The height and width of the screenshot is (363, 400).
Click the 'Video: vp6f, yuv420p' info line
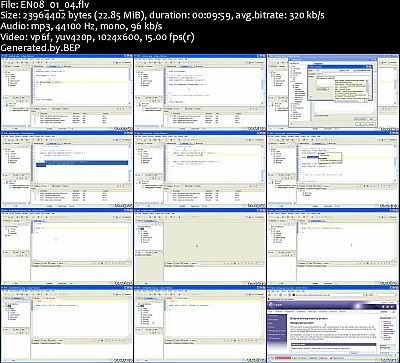(x=97, y=37)
